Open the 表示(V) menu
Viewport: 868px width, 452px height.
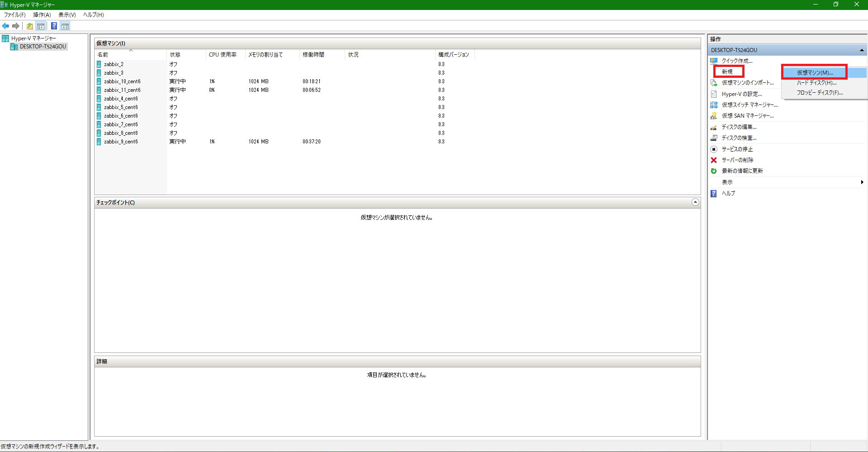pos(67,15)
